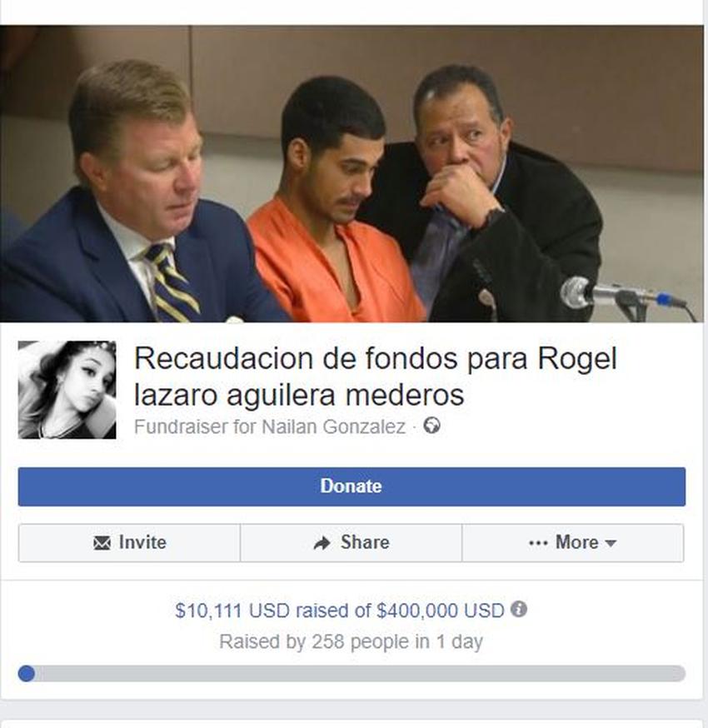708x728 pixels.
Task: Select the Share button label
Action: click(x=365, y=542)
